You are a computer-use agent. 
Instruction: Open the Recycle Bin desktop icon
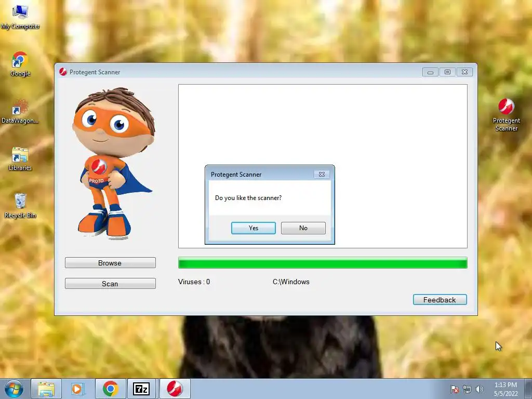(20, 206)
